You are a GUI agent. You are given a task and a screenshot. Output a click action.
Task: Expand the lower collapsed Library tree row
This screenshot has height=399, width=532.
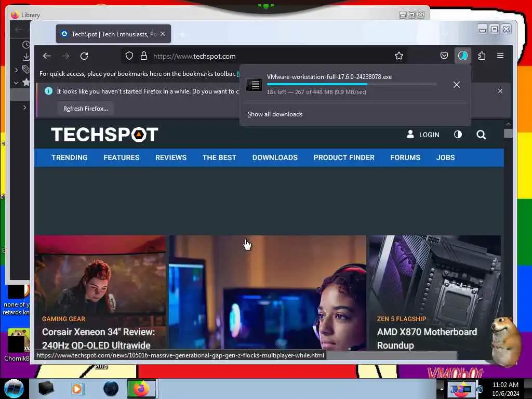pos(24,108)
